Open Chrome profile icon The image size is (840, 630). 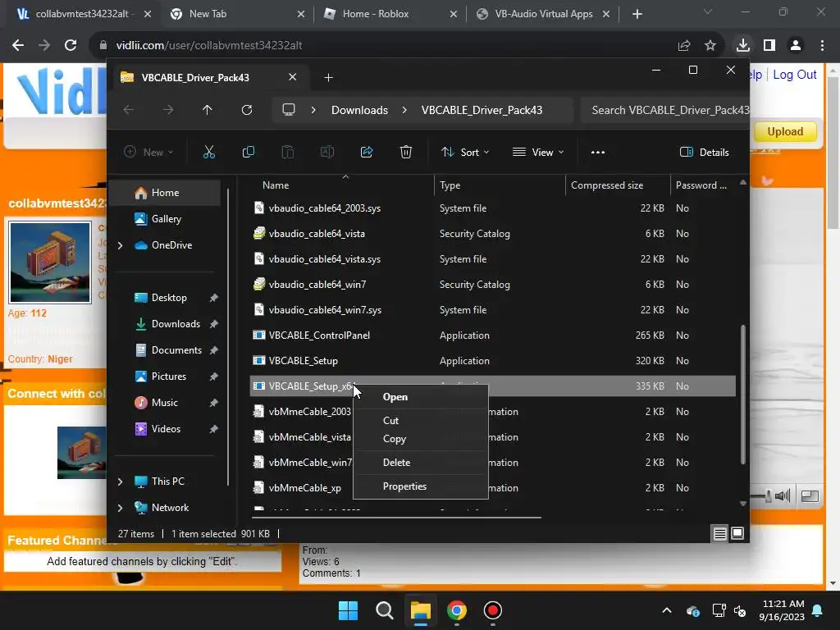[796, 45]
